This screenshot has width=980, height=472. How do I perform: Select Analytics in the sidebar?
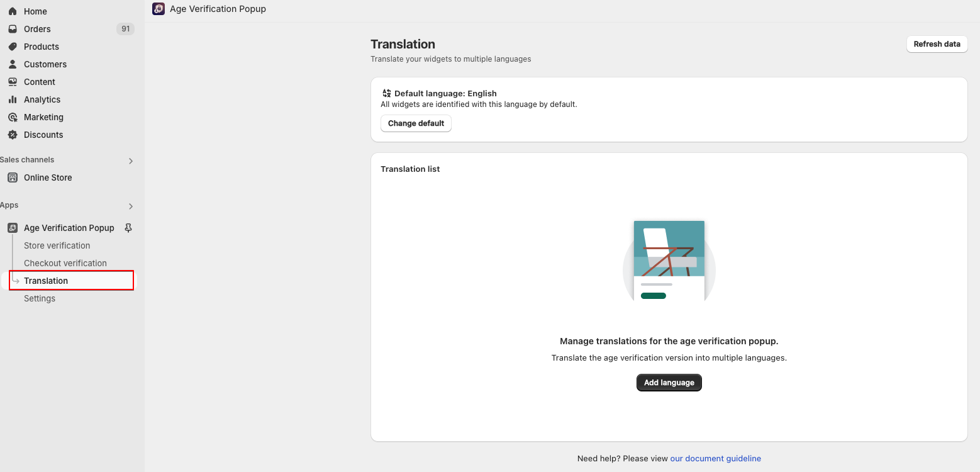click(13, 99)
